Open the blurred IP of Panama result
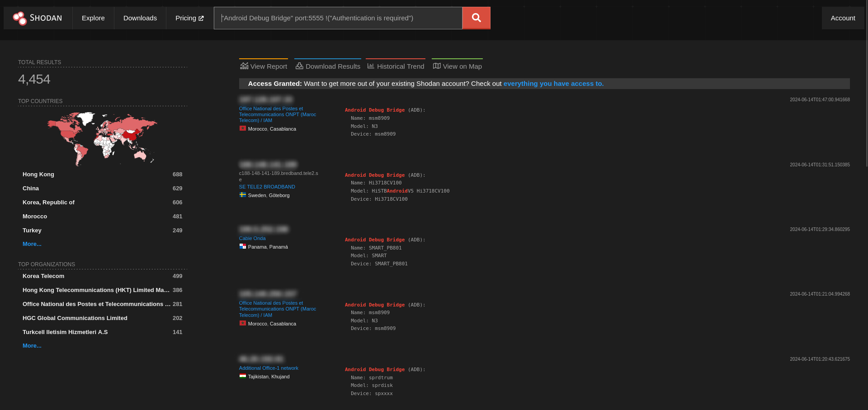The image size is (868, 410). 264,229
